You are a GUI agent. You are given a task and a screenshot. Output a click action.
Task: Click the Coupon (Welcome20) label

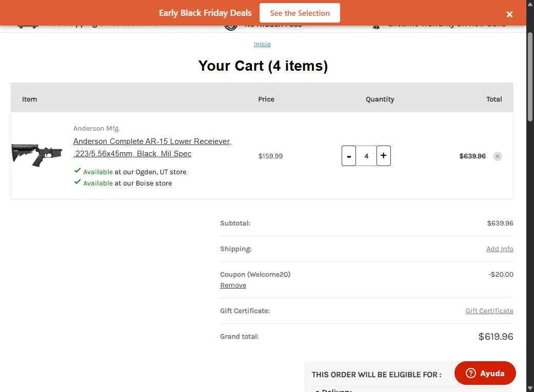255,274
